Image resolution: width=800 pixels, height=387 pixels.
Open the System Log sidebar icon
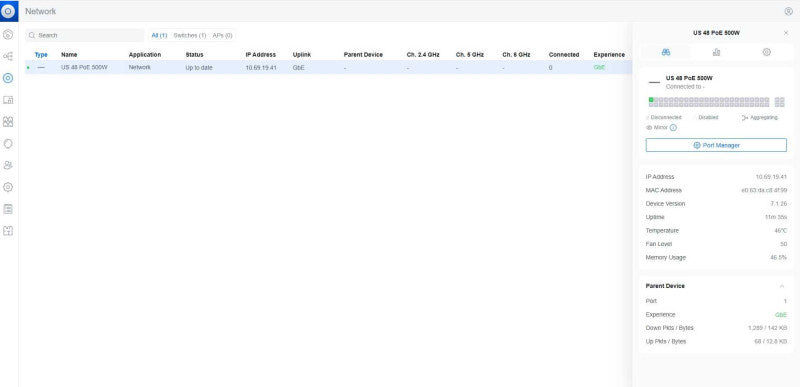click(8, 209)
